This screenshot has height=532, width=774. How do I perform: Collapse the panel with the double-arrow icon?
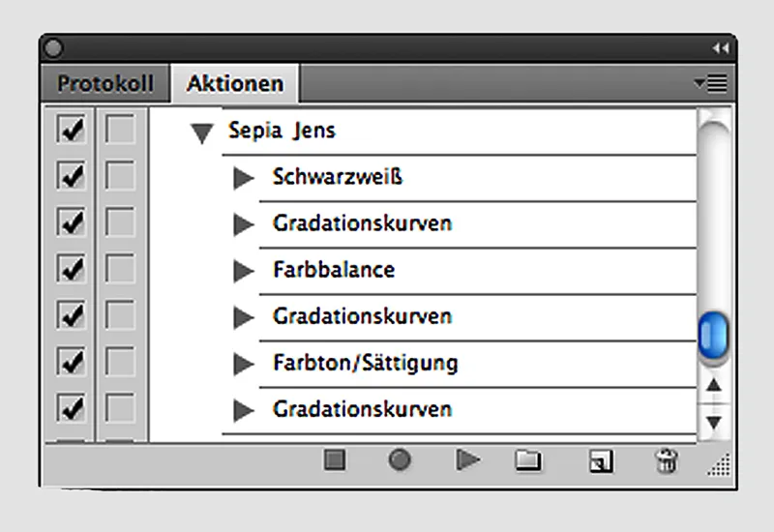coord(721,47)
